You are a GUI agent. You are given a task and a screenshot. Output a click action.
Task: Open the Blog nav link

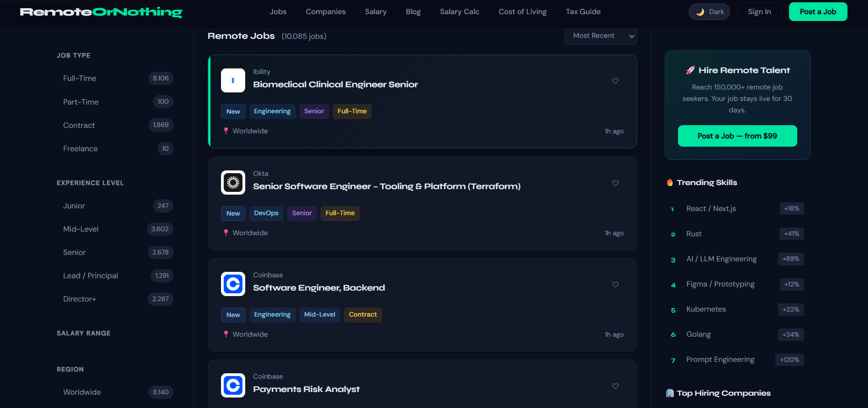click(413, 12)
